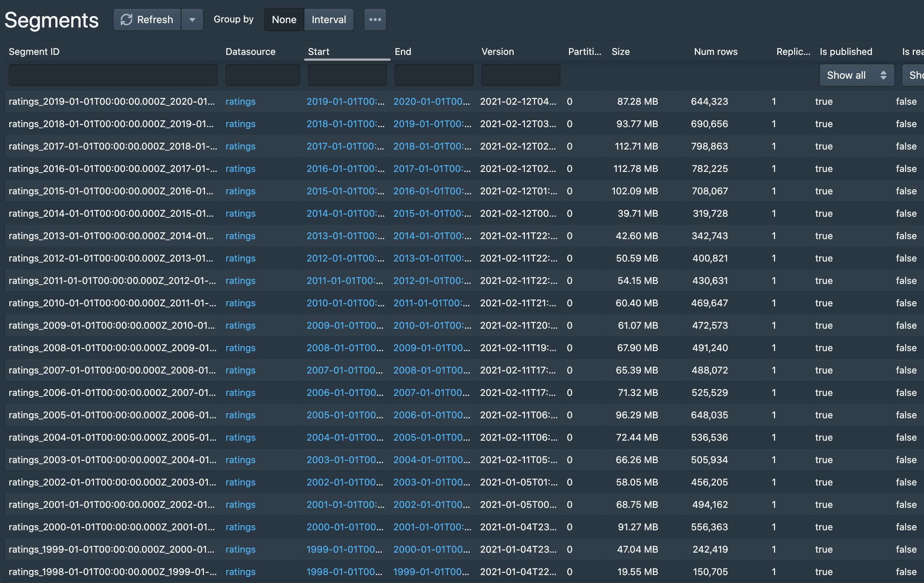Screen dimensions: 924x583
Task: Sort by the End column header
Action: pyautogui.click(x=403, y=52)
